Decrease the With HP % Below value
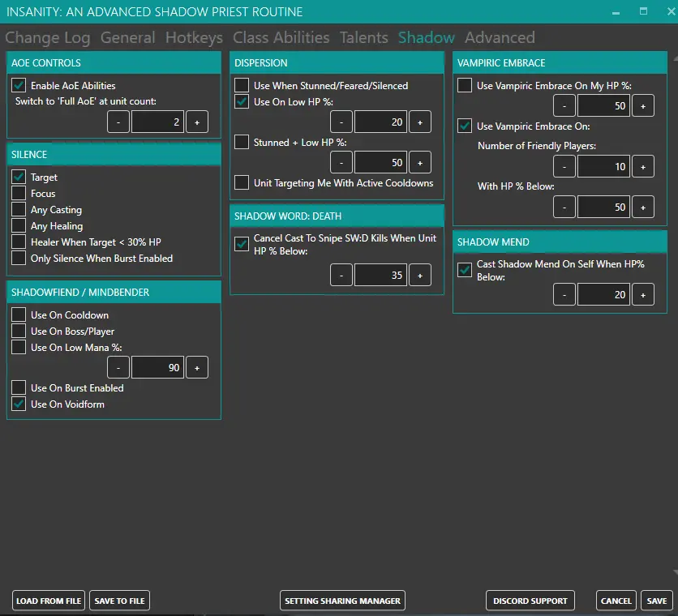The image size is (678, 616). point(564,207)
